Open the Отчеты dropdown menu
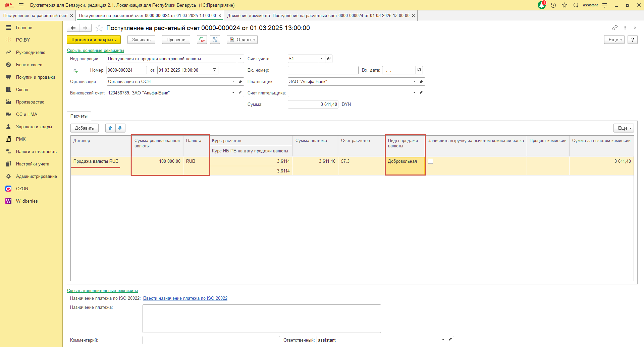644x347 pixels. 242,40
